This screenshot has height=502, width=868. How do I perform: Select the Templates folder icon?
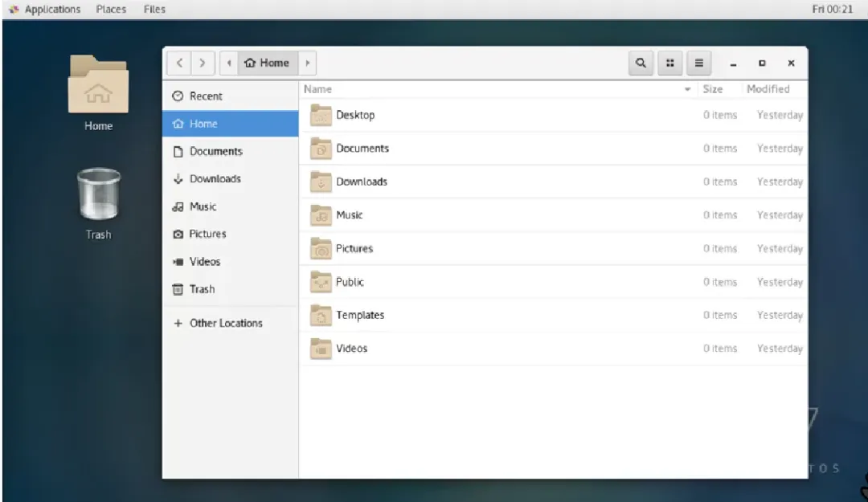point(321,315)
